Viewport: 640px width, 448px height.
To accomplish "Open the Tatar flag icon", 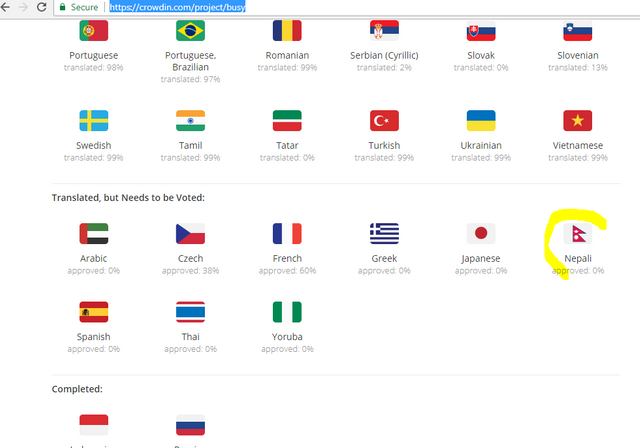I will 287,120.
